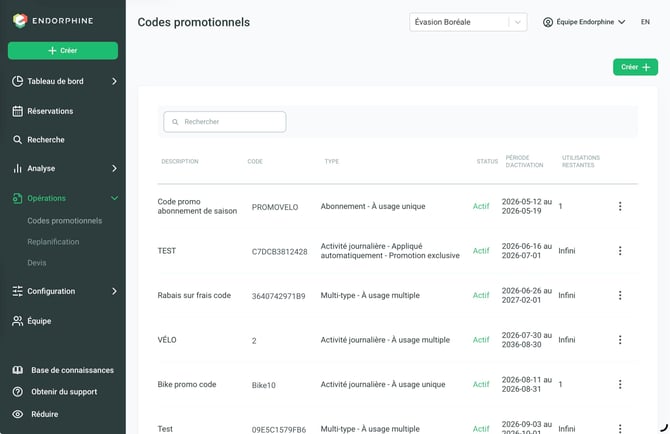Expand the Tableau de bord chevron
Screen dimensions: 670x434
click(114, 81)
